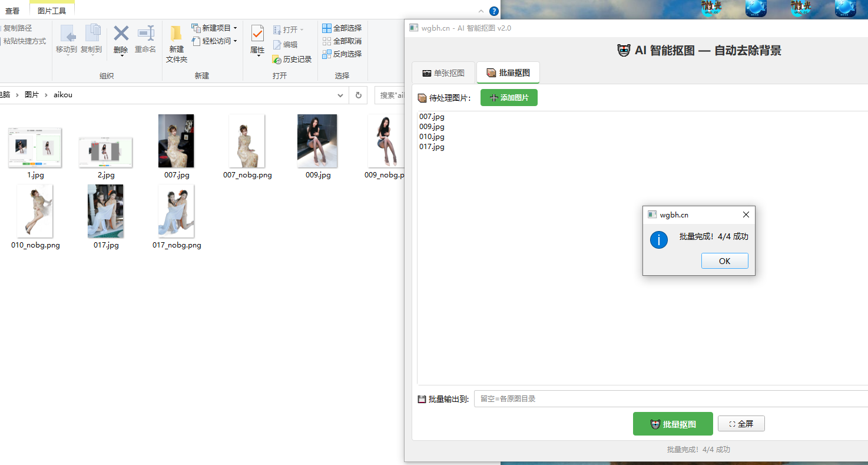Click Invert selection (反向选择) in the ribbon
This screenshot has height=465, width=868.
click(342, 54)
